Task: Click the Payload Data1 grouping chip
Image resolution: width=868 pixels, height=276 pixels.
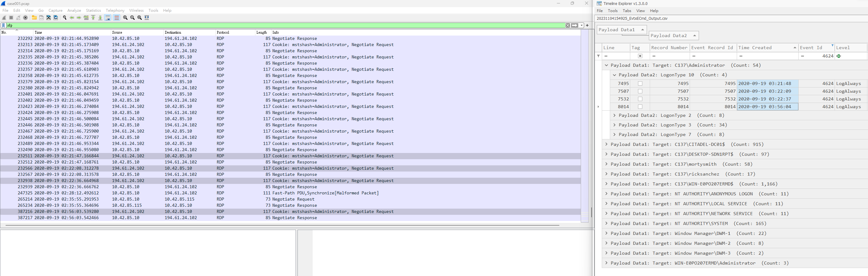Action: pyautogui.click(x=622, y=30)
